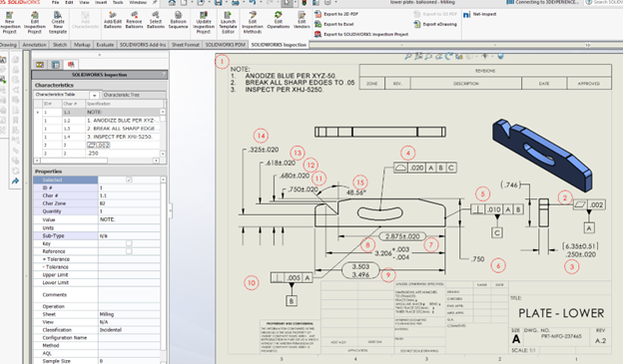Open Edit Operations
The width and height of the screenshot is (623, 364).
(x=279, y=20)
